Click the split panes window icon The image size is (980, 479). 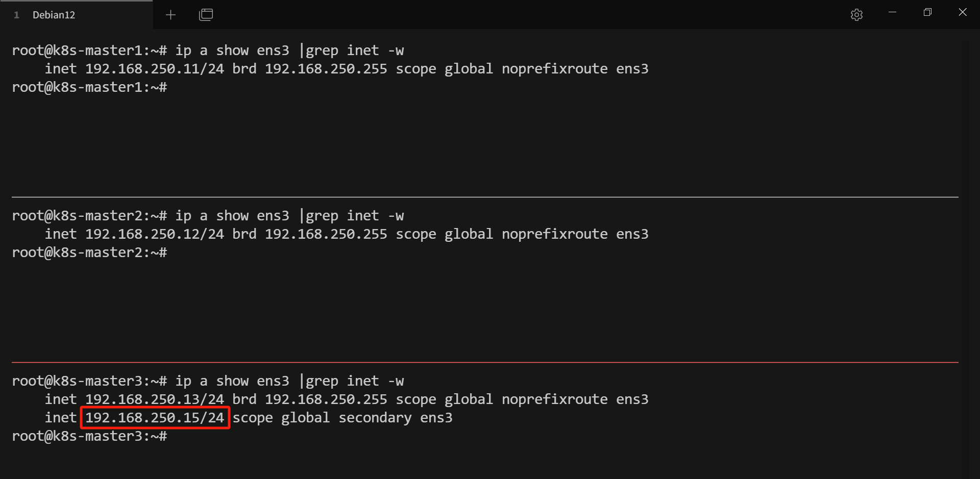tap(206, 15)
